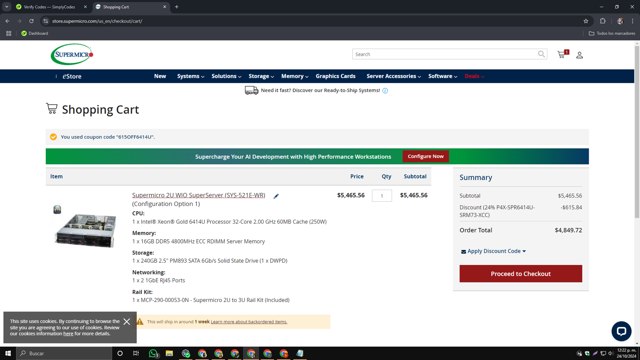Click the Windows taskbar search box
Viewport: 640px width, 360px height.
click(64, 353)
